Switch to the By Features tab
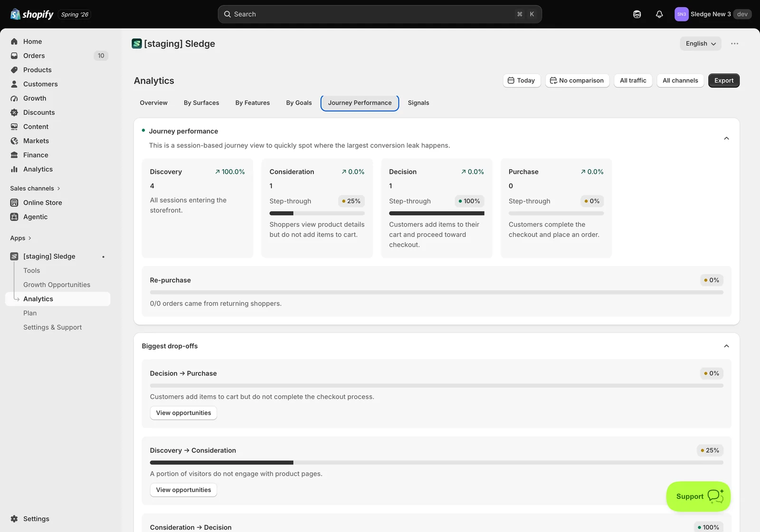 253,103
